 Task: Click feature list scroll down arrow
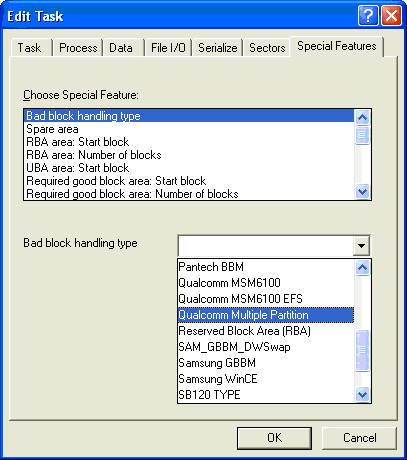coord(362,192)
